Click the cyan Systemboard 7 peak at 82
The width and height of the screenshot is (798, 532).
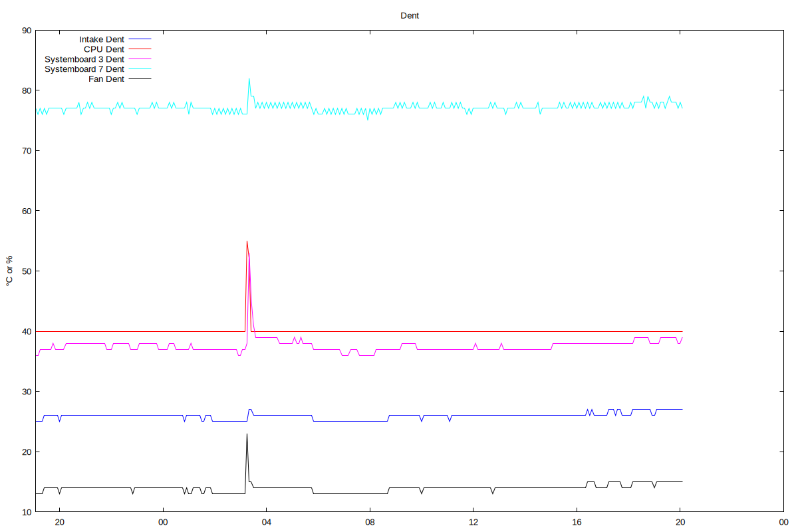click(x=249, y=78)
